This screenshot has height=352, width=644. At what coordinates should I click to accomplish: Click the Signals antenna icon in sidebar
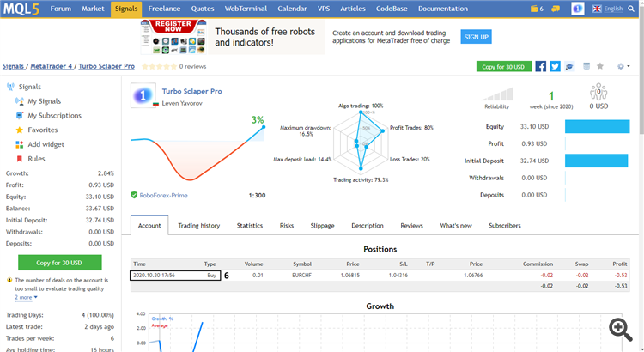[x=10, y=87]
